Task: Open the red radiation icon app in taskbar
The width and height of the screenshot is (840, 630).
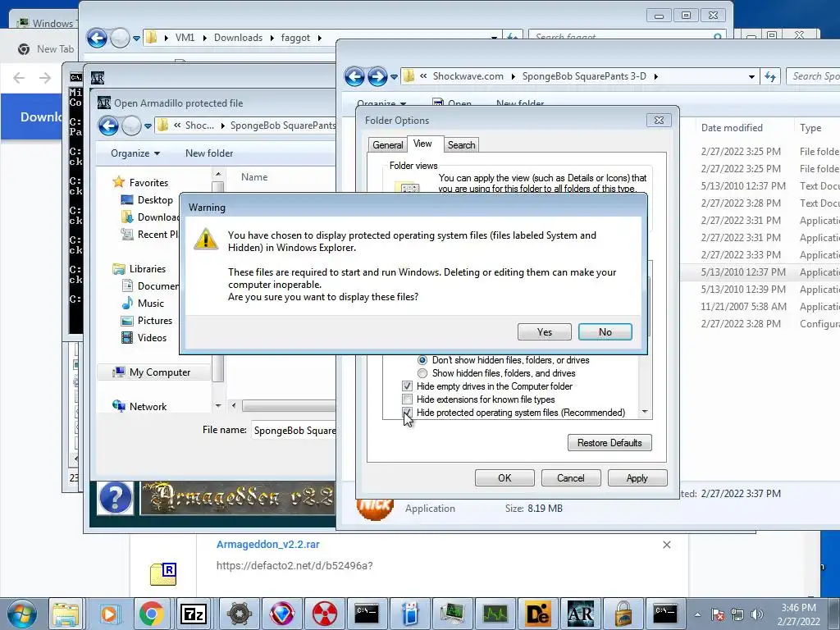Action: click(x=325, y=614)
